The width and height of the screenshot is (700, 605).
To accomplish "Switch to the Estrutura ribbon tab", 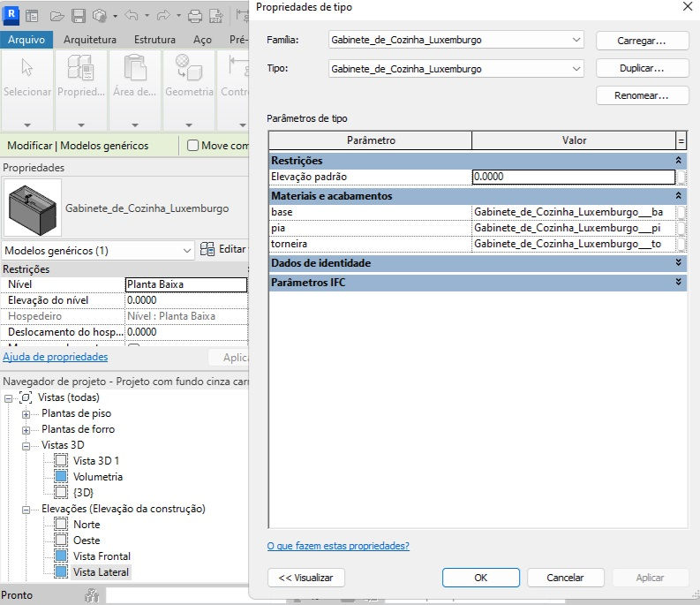I will tap(154, 40).
